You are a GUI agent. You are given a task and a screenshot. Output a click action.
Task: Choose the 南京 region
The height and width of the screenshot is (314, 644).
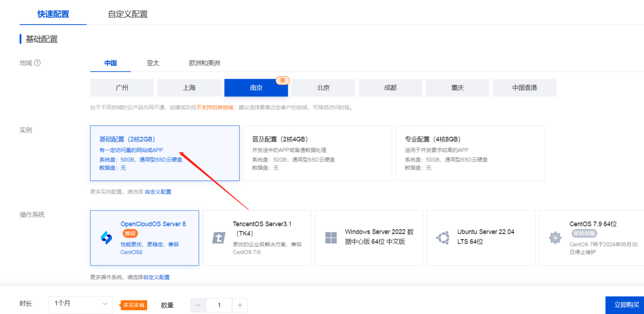click(x=256, y=88)
